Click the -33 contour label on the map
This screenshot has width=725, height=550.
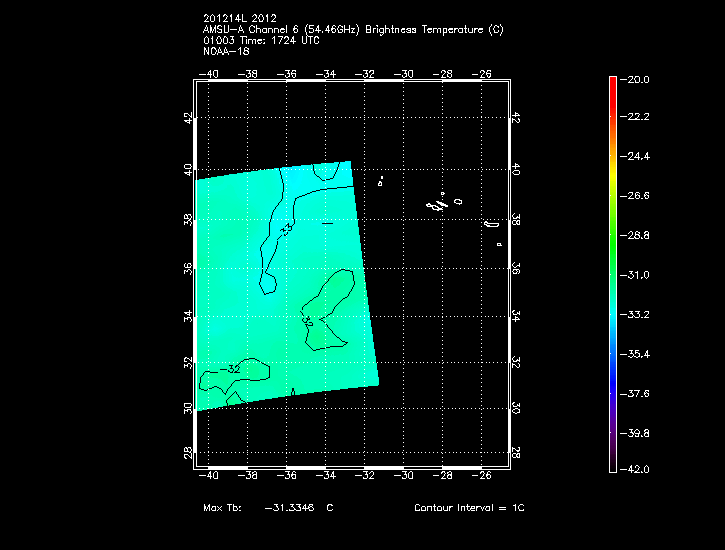pos(288,231)
